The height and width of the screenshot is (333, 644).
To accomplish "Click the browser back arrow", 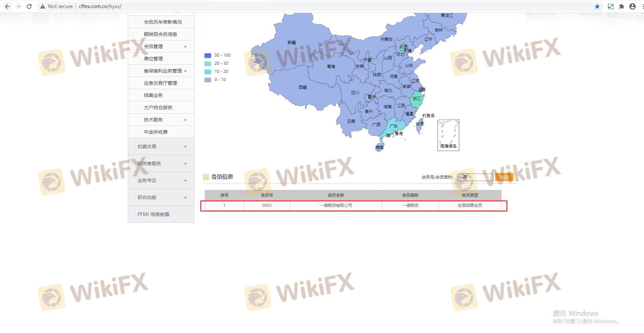I will [x=7, y=6].
